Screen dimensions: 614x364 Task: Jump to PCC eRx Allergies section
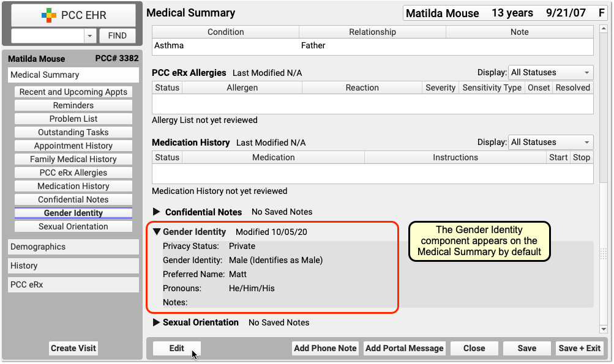coord(73,173)
